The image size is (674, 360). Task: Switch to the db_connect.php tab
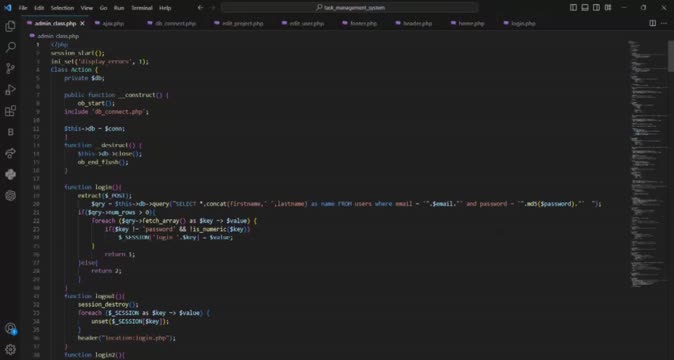[172, 23]
